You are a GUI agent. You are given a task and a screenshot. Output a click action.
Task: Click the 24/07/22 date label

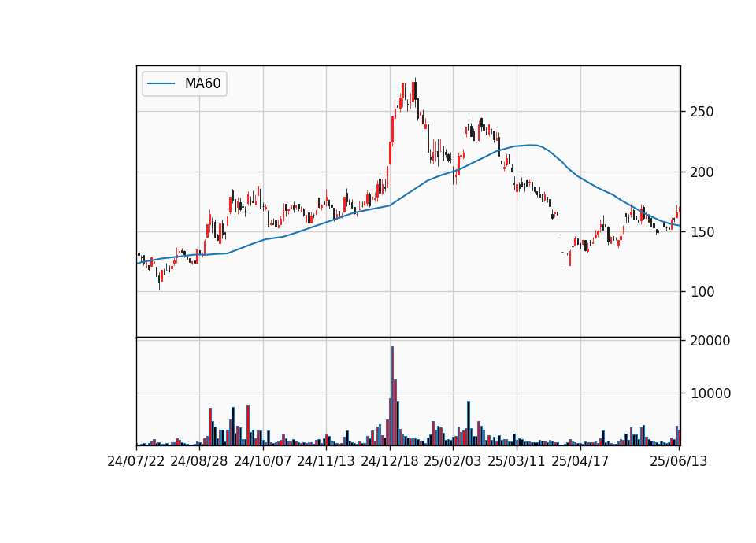[136, 461]
